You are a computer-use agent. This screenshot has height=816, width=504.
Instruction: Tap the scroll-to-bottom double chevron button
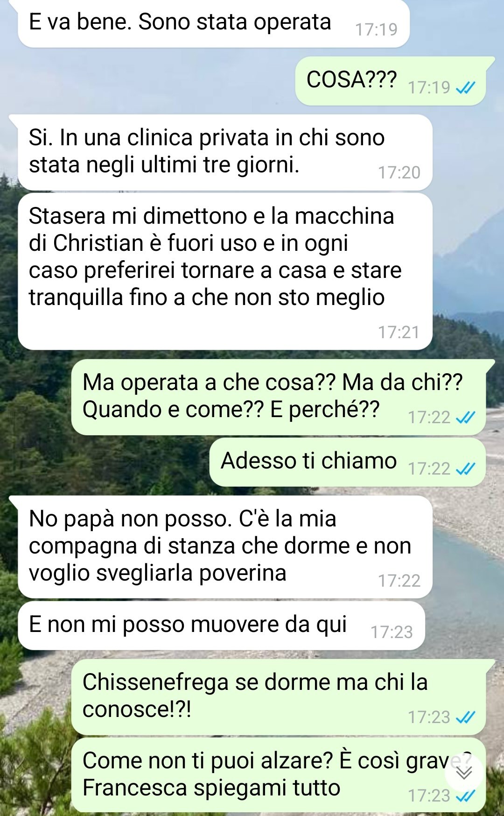pos(464,773)
